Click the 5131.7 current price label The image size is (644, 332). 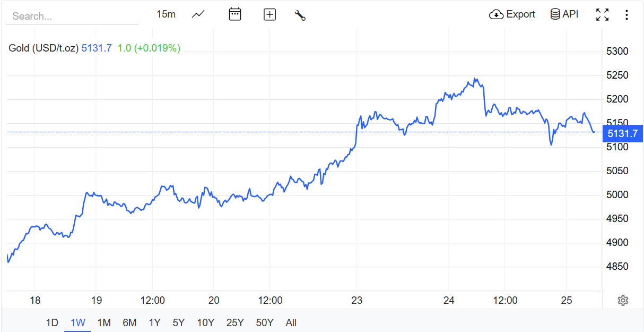coord(623,134)
